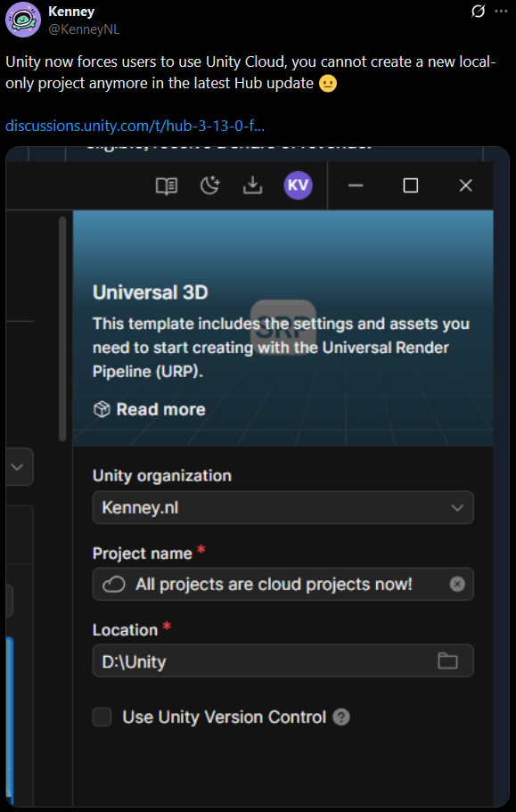516x812 pixels.
Task: Open the @KenneyNL handle
Action: (84, 29)
